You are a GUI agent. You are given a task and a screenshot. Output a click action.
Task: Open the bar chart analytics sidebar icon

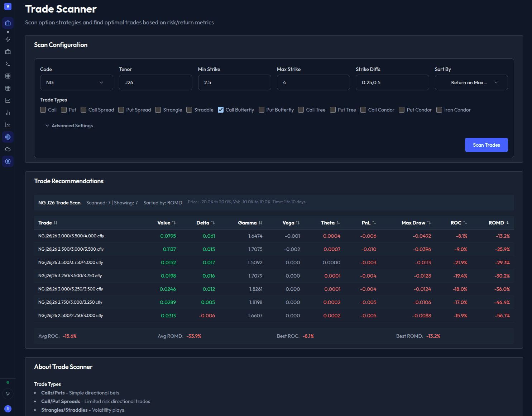pyautogui.click(x=8, y=112)
